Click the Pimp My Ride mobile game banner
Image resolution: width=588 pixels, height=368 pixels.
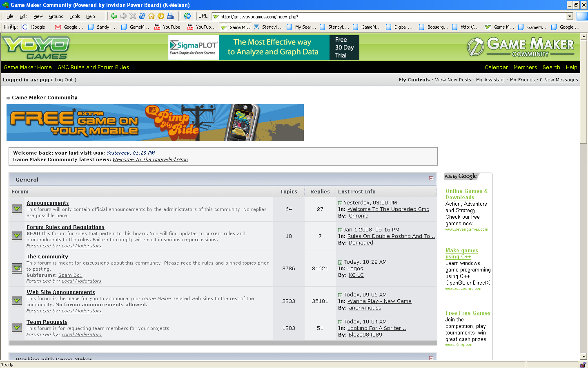pyautogui.click(x=155, y=123)
